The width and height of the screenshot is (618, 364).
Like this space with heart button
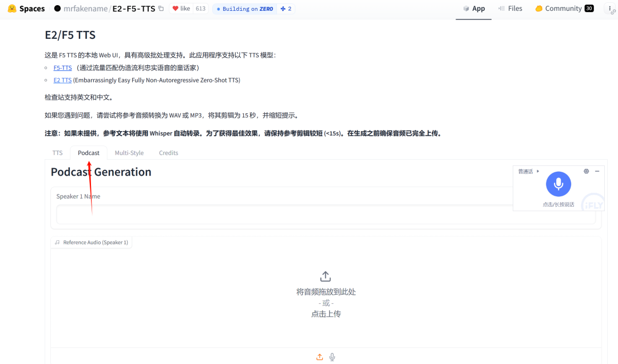[181, 9]
